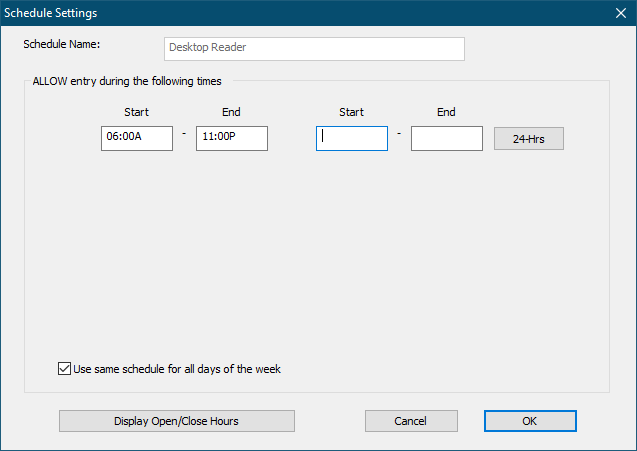Click the 'ALLOW entry during the following times' heading

pyautogui.click(x=127, y=81)
